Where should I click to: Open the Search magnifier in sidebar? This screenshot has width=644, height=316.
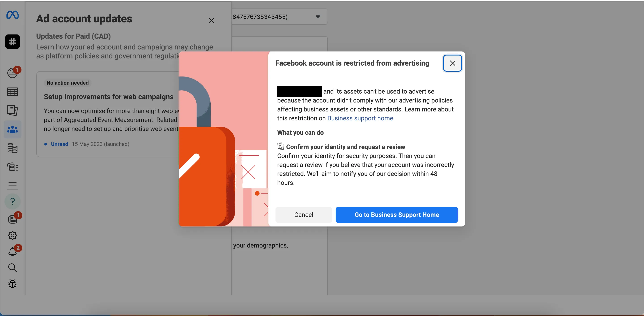point(12,268)
